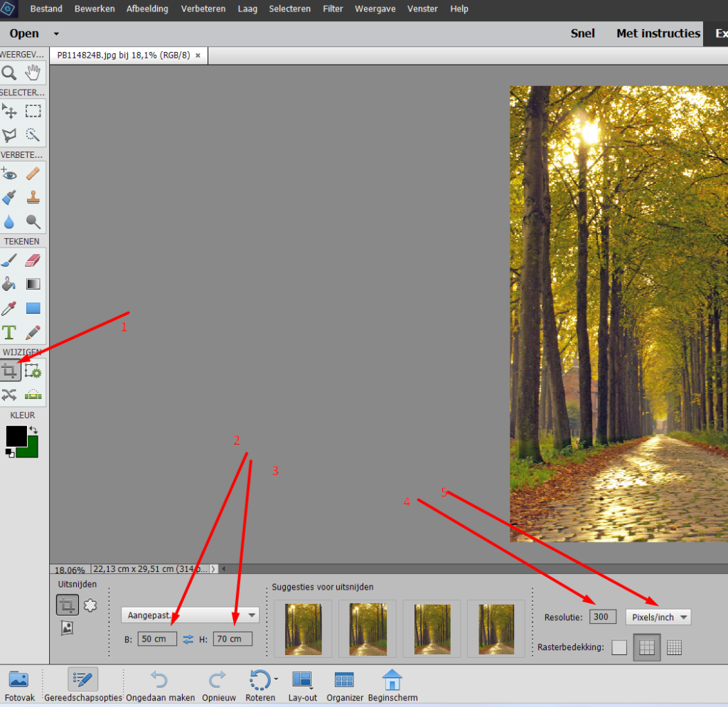This screenshot has height=707, width=728.
Task: Open the Filter menu
Action: coord(333,9)
